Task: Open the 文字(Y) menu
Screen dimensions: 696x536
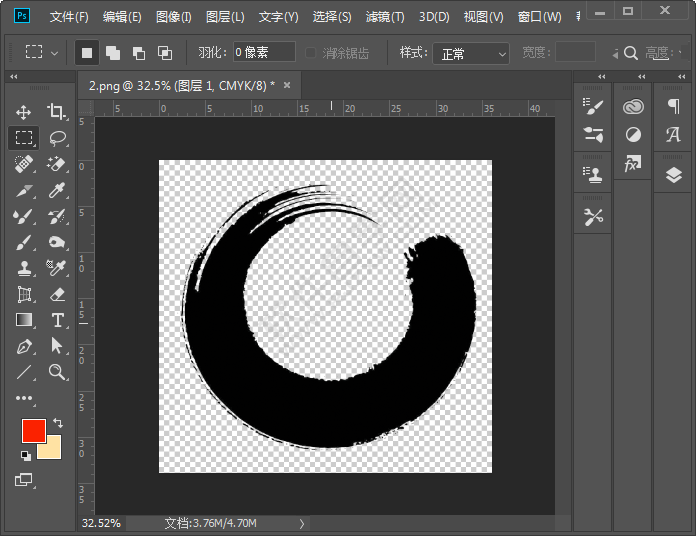Action: [x=278, y=17]
